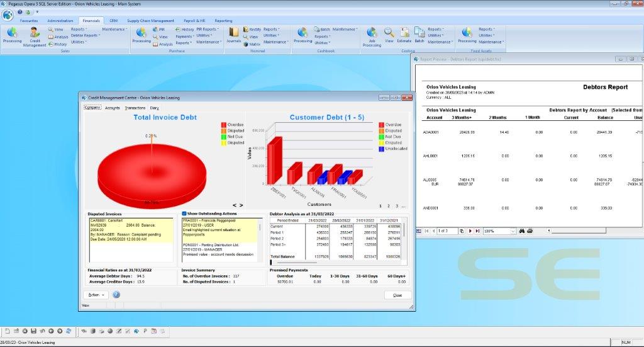This screenshot has height=347, width=644.
Task: Click the printer icon in Report Preview
Action: coord(530,231)
